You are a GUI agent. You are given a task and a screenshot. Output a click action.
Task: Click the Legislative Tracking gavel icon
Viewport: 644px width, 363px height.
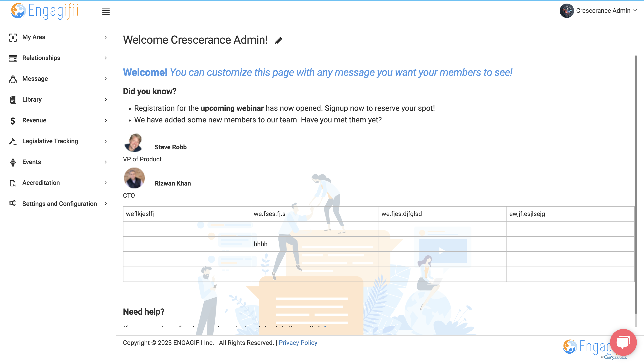[x=13, y=141]
